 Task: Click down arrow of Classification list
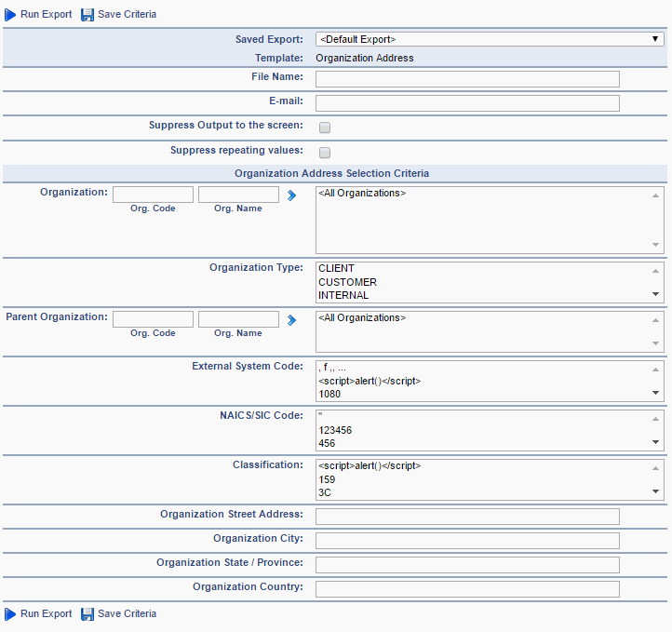[656, 491]
